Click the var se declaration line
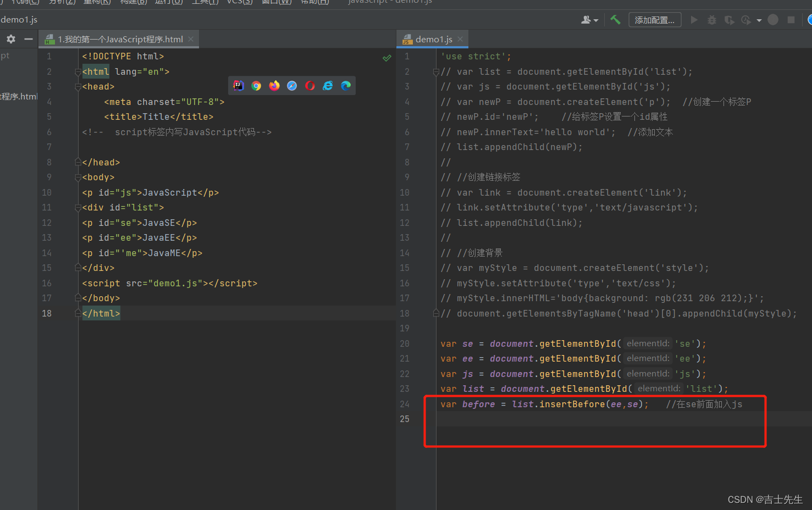The height and width of the screenshot is (510, 812). coord(573,343)
